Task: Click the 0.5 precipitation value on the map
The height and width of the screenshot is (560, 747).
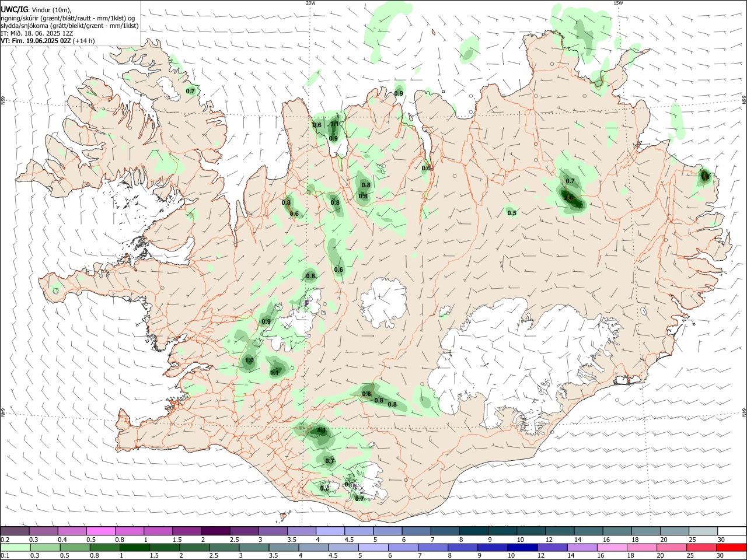Action: 512,213
